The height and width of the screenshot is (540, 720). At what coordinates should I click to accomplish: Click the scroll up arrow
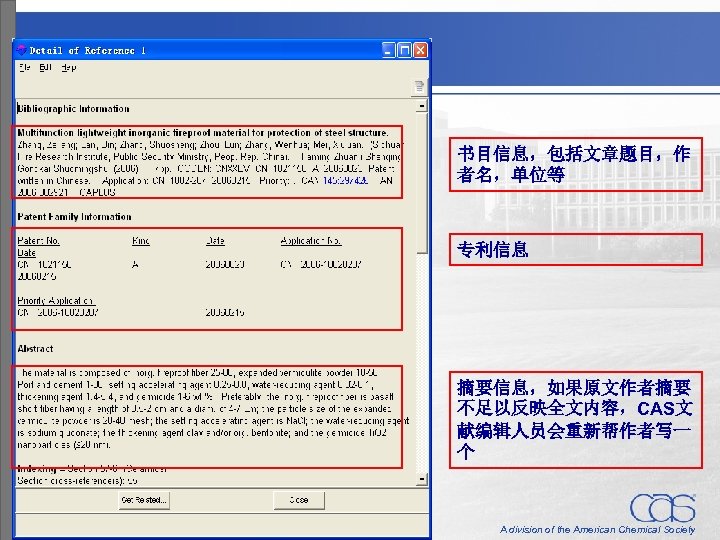click(422, 106)
